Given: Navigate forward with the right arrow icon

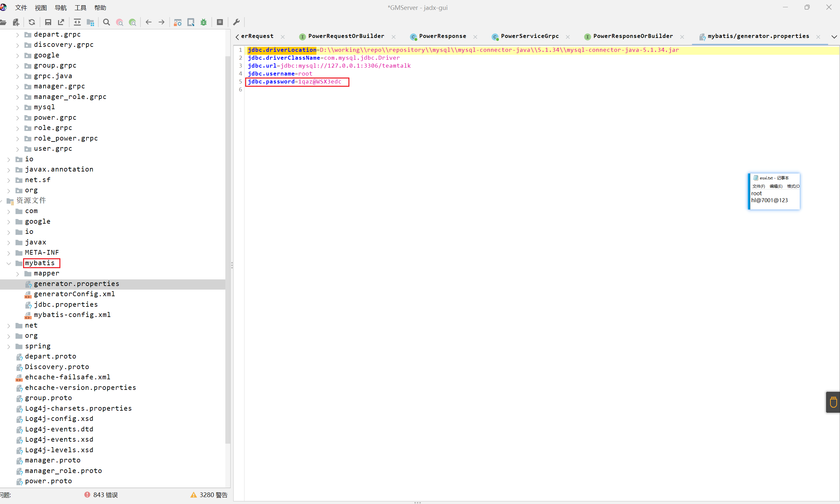Looking at the screenshot, I should 162,22.
